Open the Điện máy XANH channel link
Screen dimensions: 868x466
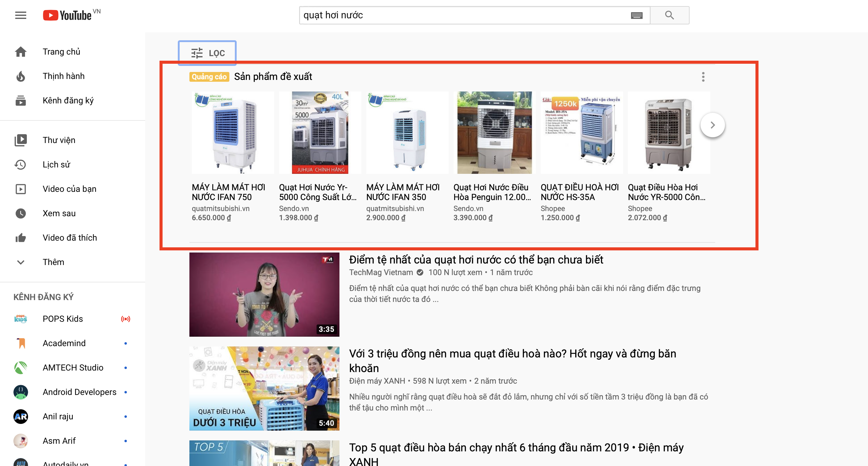377,381
